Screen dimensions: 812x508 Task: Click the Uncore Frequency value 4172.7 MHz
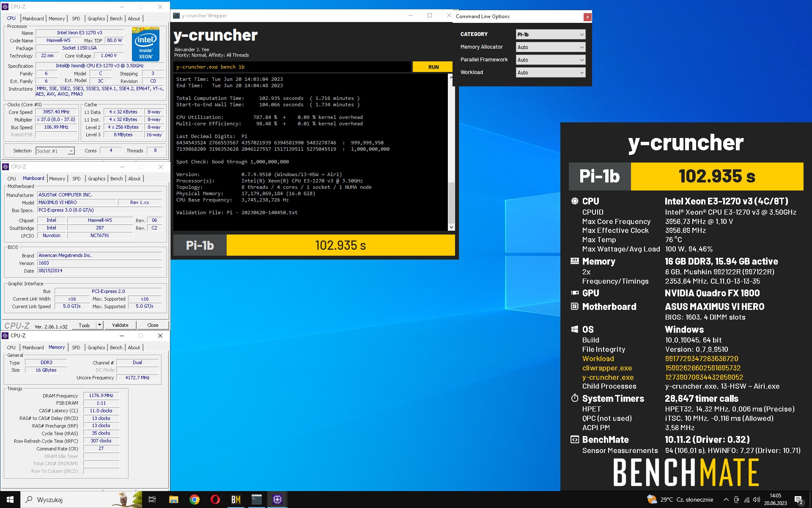point(137,378)
